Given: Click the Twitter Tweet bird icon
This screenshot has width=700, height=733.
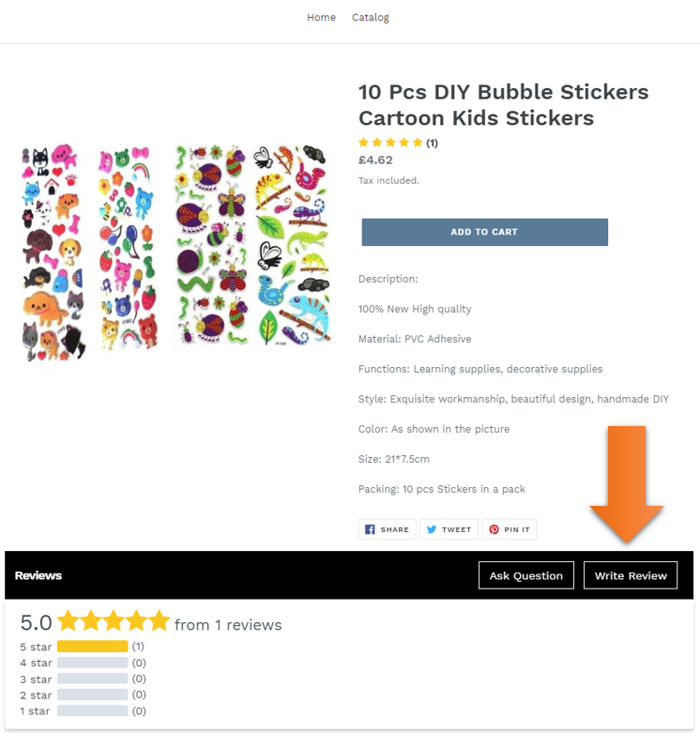Looking at the screenshot, I should click(432, 529).
